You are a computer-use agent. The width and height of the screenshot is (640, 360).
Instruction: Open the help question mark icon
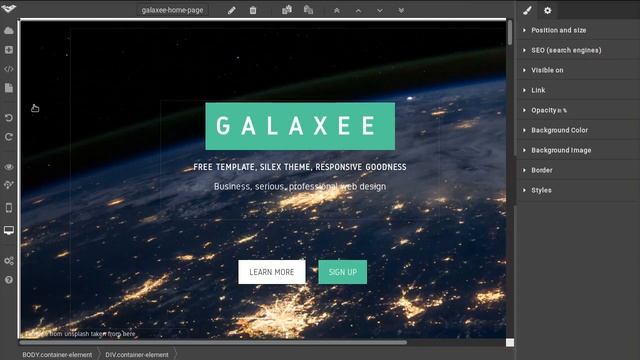pos(9,280)
